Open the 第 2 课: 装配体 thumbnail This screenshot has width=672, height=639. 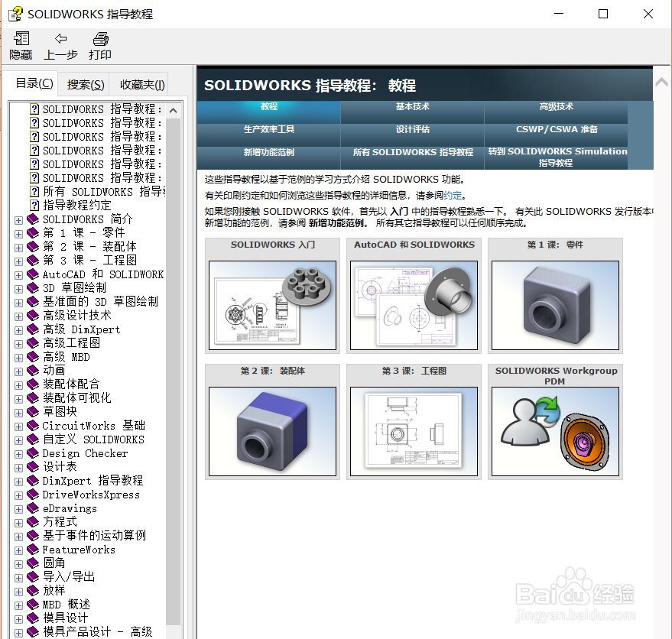point(273,431)
